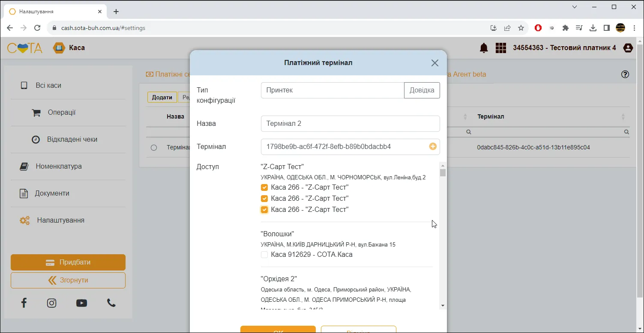Open the apps grid menu
Viewport: 644px width, 333px height.
click(501, 48)
